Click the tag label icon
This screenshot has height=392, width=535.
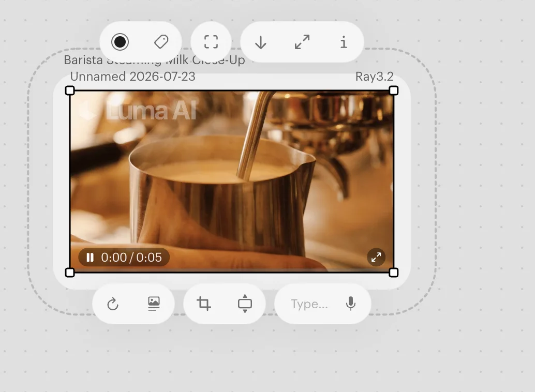click(x=161, y=42)
